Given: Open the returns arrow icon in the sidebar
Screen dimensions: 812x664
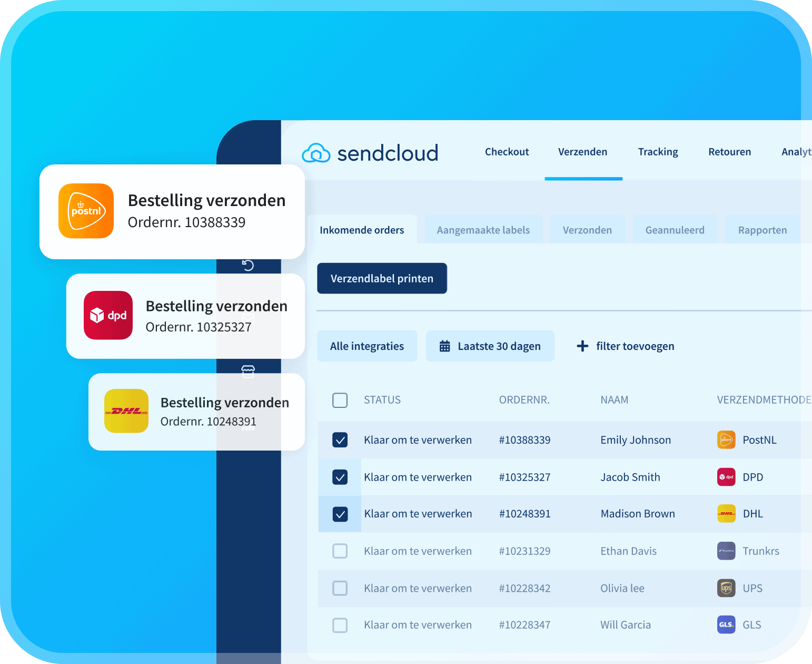Looking at the screenshot, I should click(x=248, y=265).
